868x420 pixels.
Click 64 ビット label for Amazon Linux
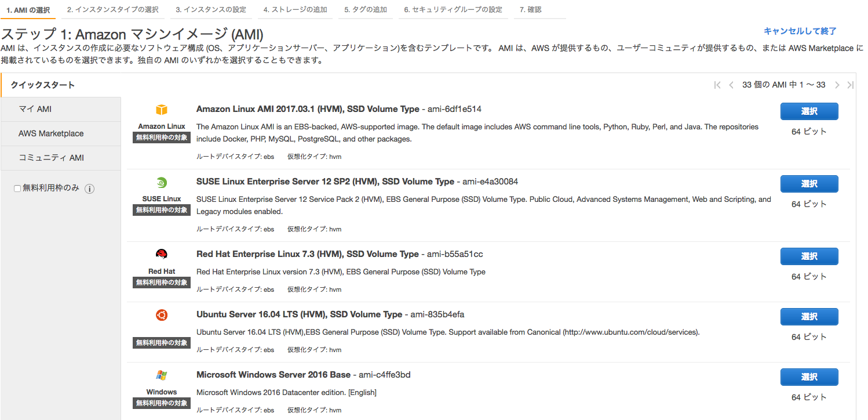point(809,132)
